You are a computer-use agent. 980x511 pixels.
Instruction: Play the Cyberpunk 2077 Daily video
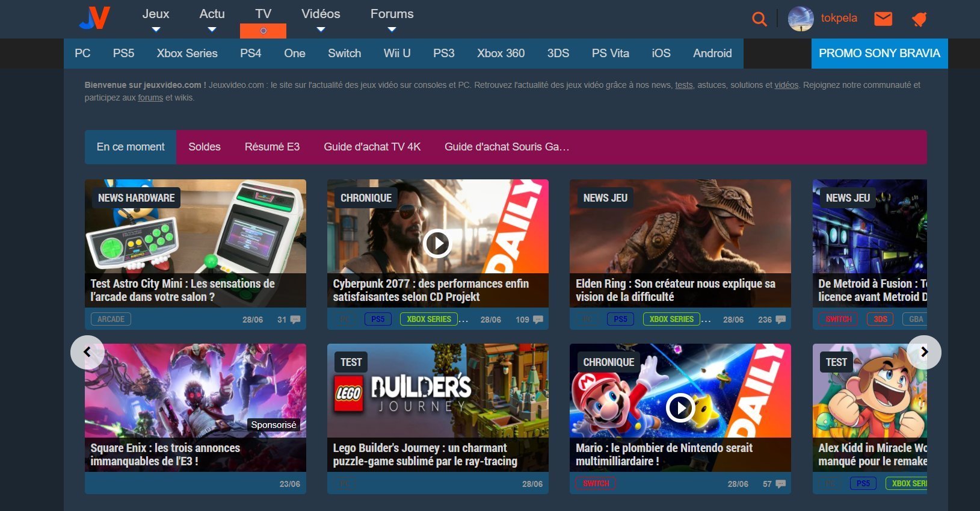pyautogui.click(x=437, y=244)
